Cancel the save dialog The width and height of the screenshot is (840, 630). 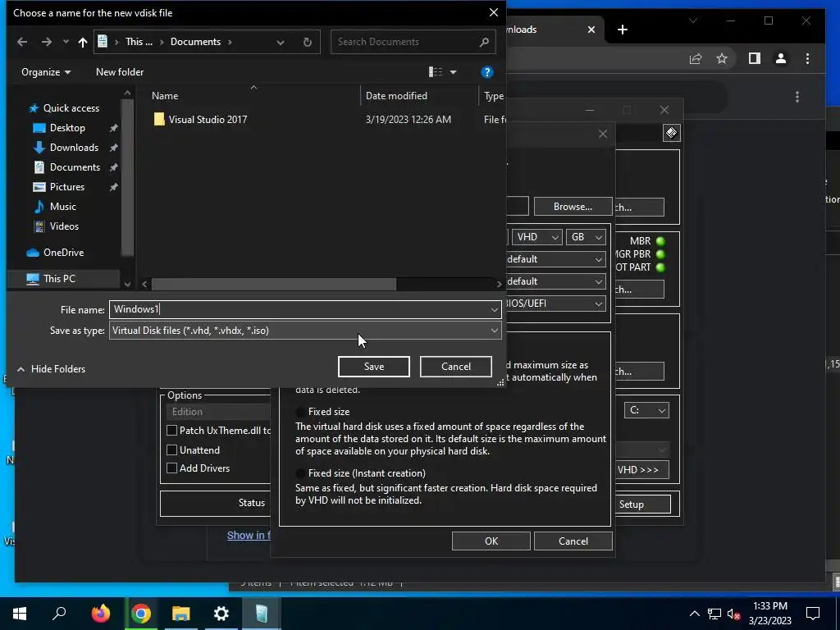pyautogui.click(x=456, y=367)
